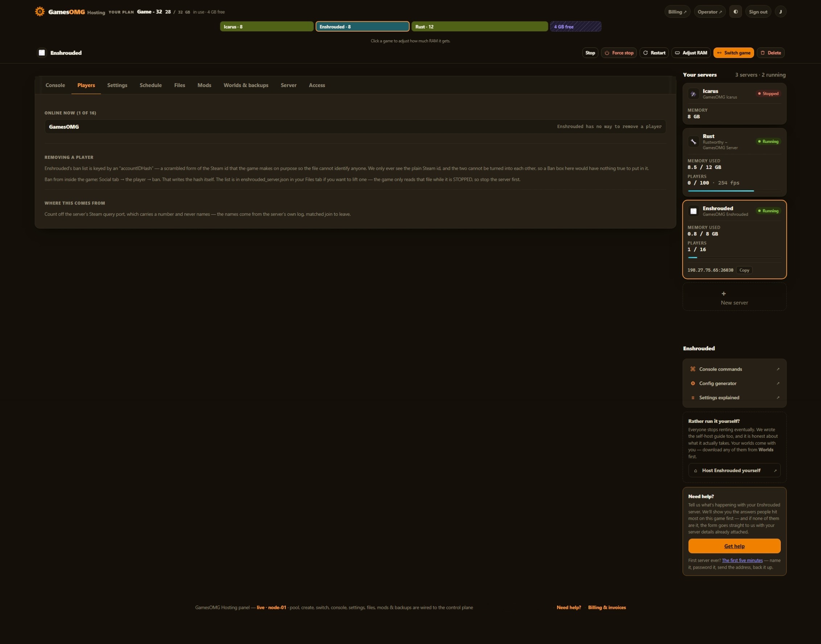Click the Icarus server card icon
Screen dimensions: 821x644
point(693,94)
